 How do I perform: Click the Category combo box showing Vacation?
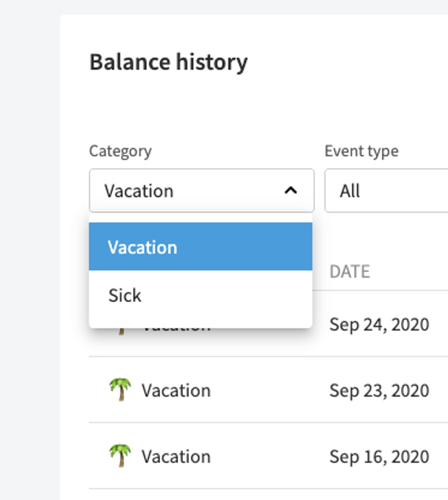202,190
